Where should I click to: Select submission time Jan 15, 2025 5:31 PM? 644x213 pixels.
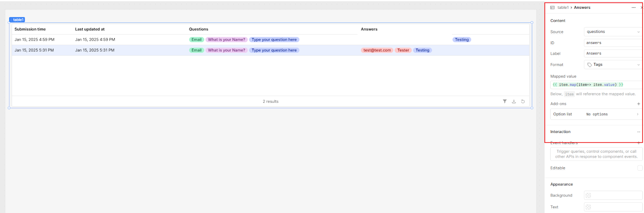[x=34, y=50]
